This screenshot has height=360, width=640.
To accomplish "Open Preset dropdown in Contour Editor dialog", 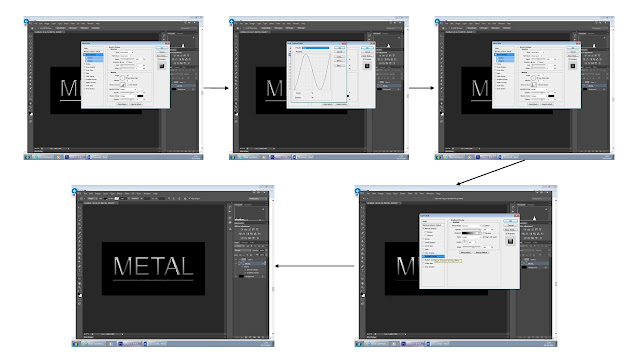I will pos(316,48).
